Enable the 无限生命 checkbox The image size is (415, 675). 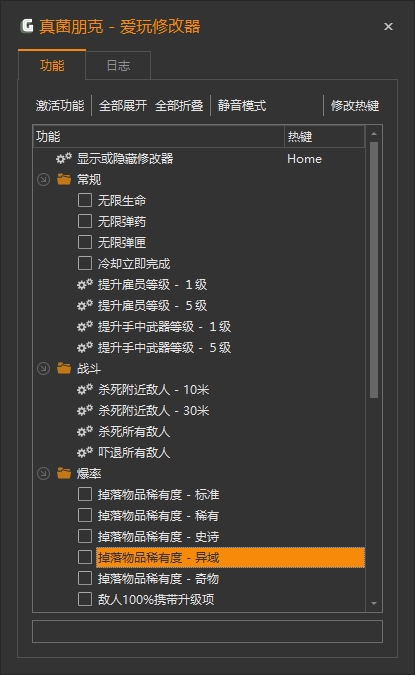85,200
